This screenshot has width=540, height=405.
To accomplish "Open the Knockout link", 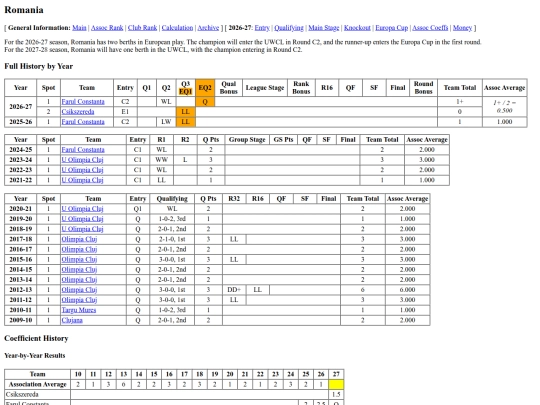I will point(357,28).
